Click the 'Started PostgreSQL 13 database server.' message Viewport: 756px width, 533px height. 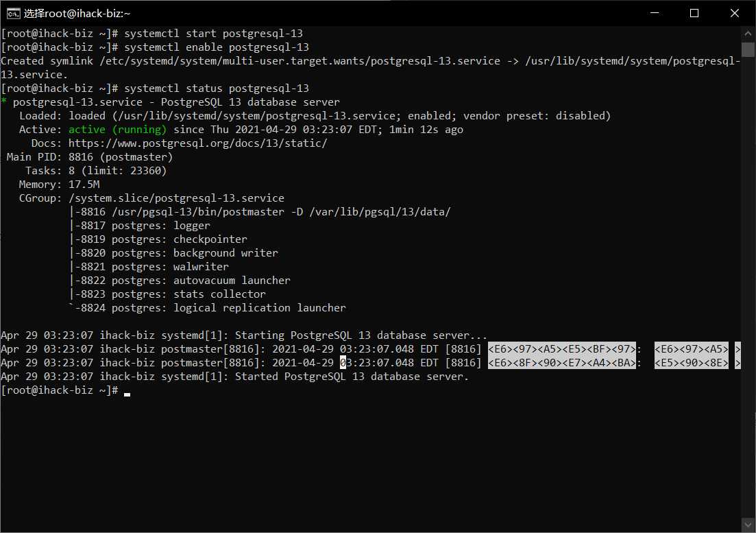pyautogui.click(x=343, y=376)
